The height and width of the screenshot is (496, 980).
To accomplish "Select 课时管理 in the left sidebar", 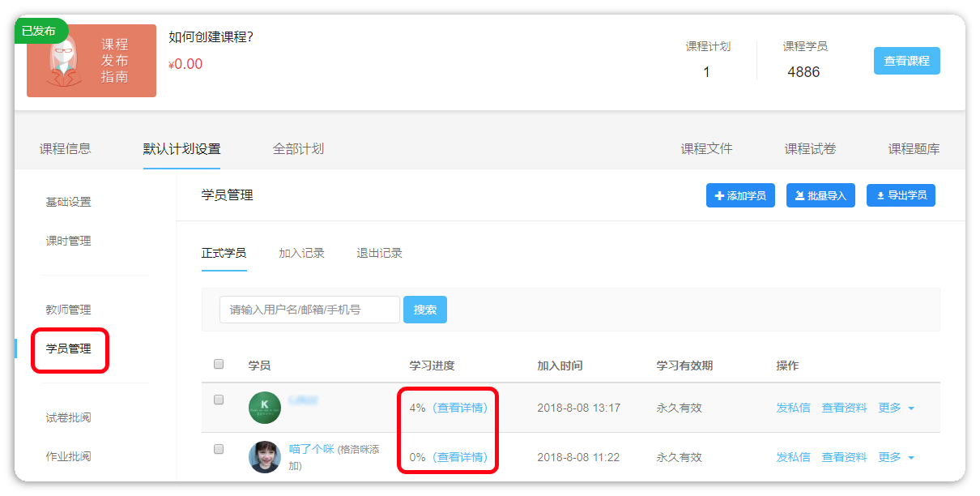I will click(68, 241).
